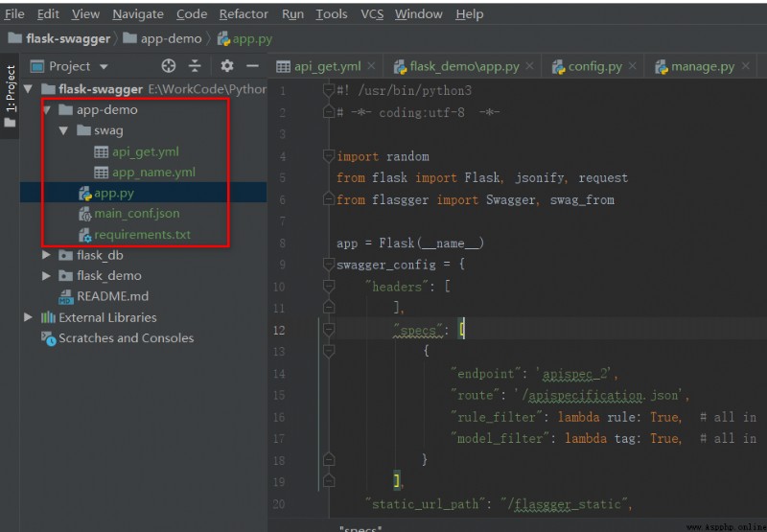
Task: Open the Navigate menu
Action: click(138, 14)
